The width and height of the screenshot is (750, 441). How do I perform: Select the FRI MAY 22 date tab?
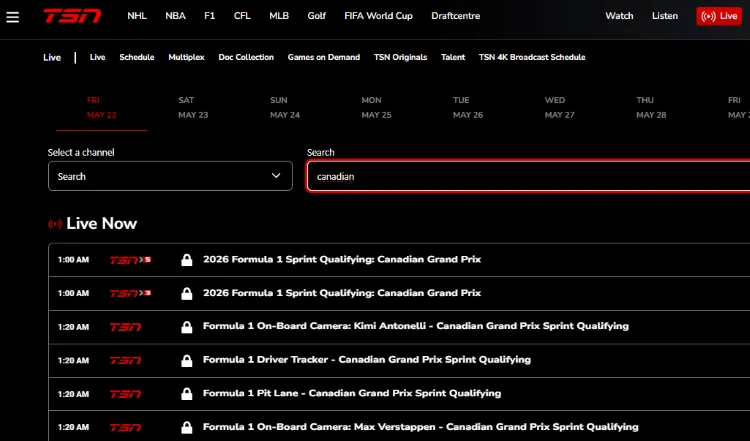101,108
